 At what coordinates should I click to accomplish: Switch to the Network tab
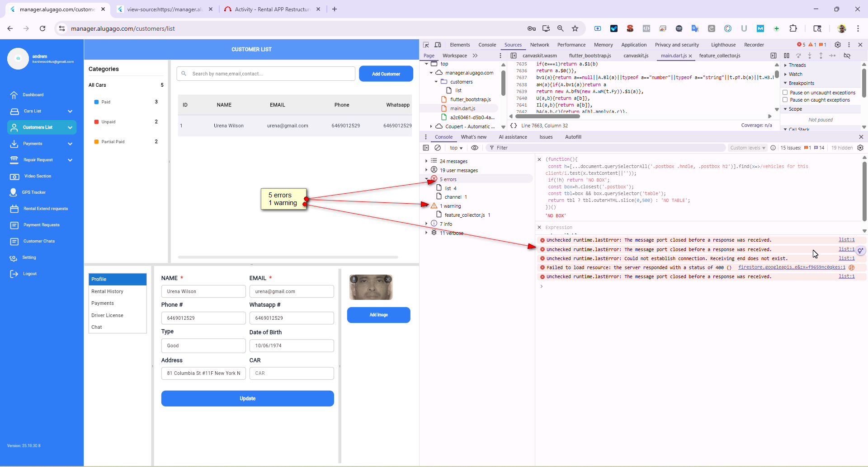[539, 45]
